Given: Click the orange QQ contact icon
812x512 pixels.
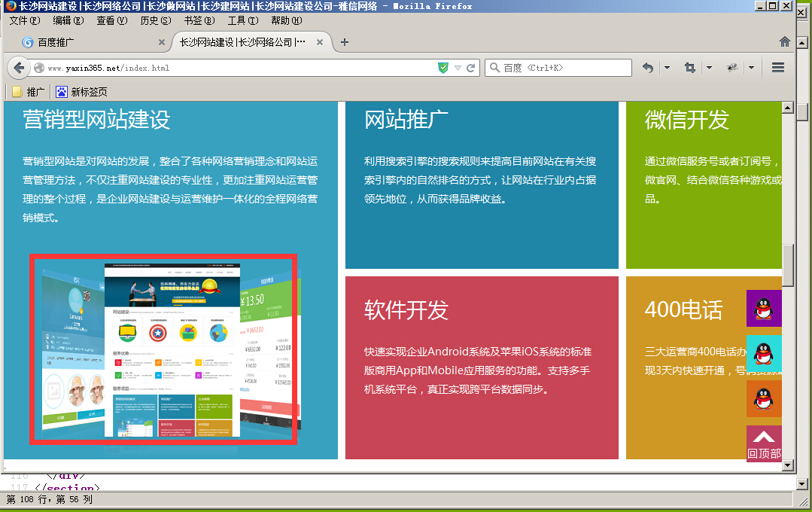Looking at the screenshot, I should 764,398.
